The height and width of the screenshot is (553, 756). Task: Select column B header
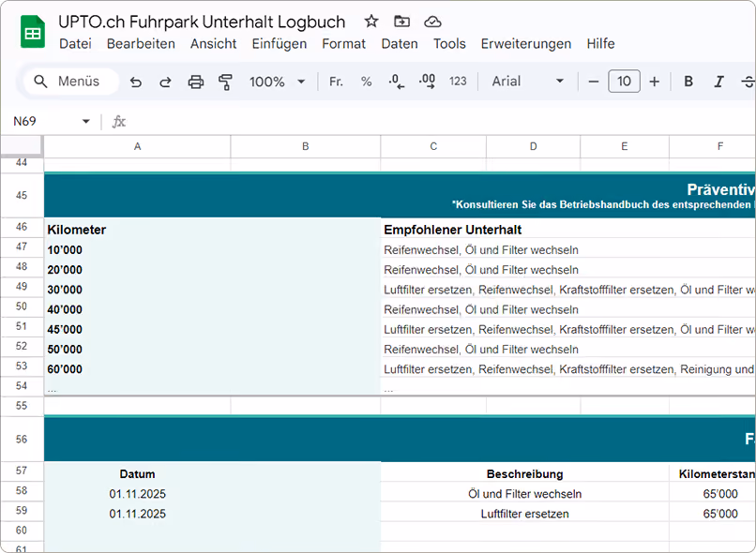(306, 146)
